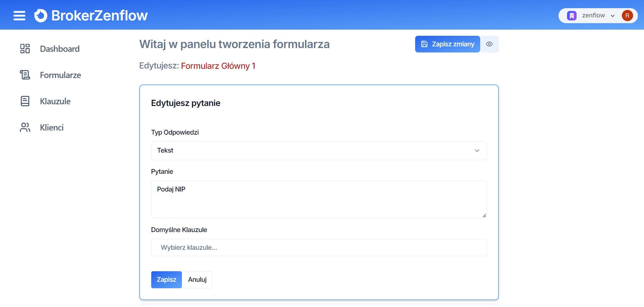Viewport: 644px width, 307px height.
Task: Click the purple zenflow organization icon
Action: [x=571, y=16]
